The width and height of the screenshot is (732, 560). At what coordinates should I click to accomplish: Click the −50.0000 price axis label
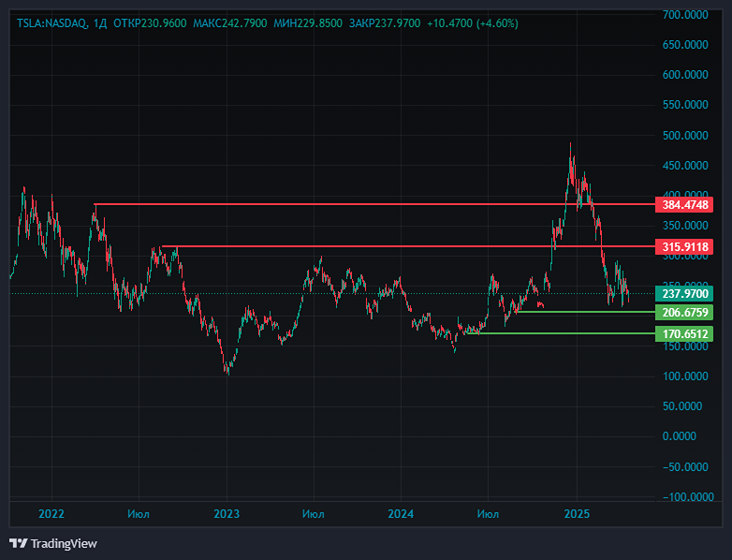tap(685, 467)
